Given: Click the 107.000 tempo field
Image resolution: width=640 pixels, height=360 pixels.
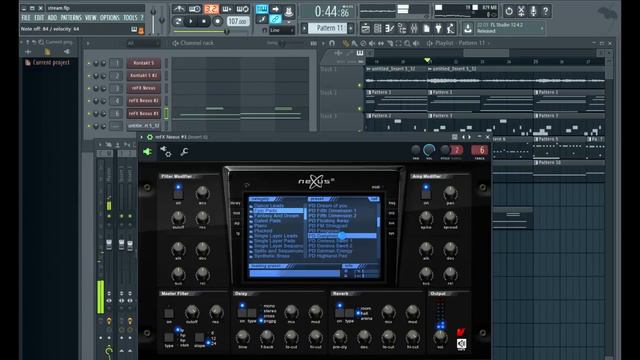Looking at the screenshot, I should pos(238,21).
